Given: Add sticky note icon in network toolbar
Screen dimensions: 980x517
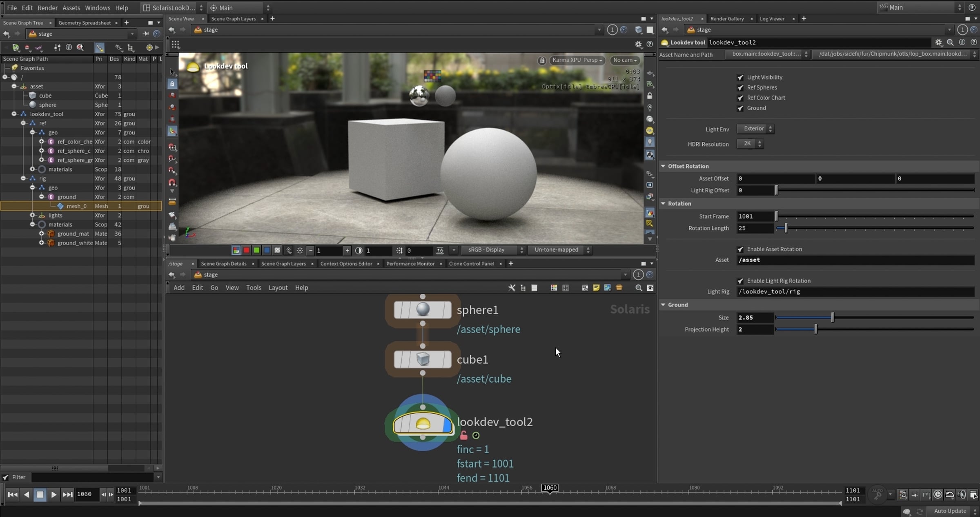Looking at the screenshot, I should [x=596, y=288].
